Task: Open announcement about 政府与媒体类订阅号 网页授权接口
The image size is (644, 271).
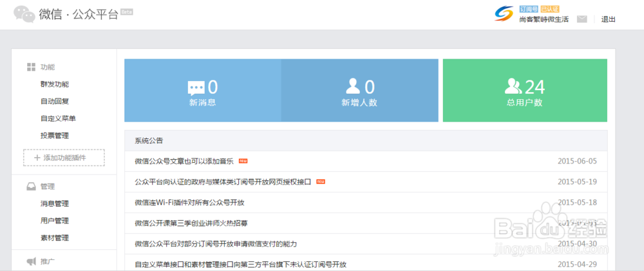Action: click(223, 182)
